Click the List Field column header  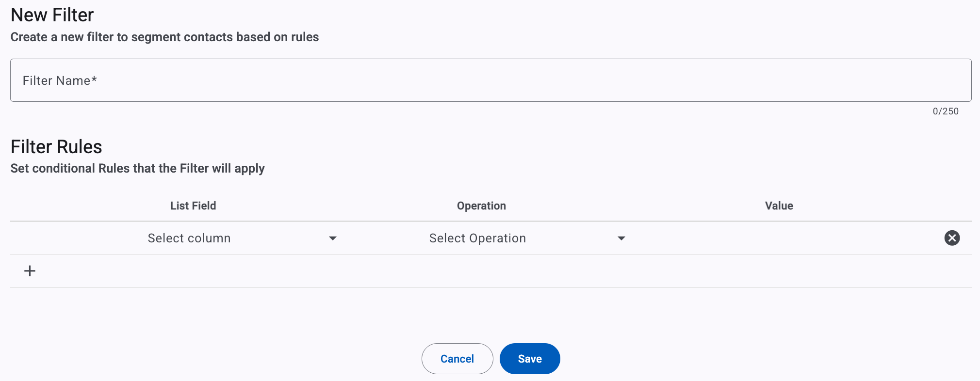193,206
